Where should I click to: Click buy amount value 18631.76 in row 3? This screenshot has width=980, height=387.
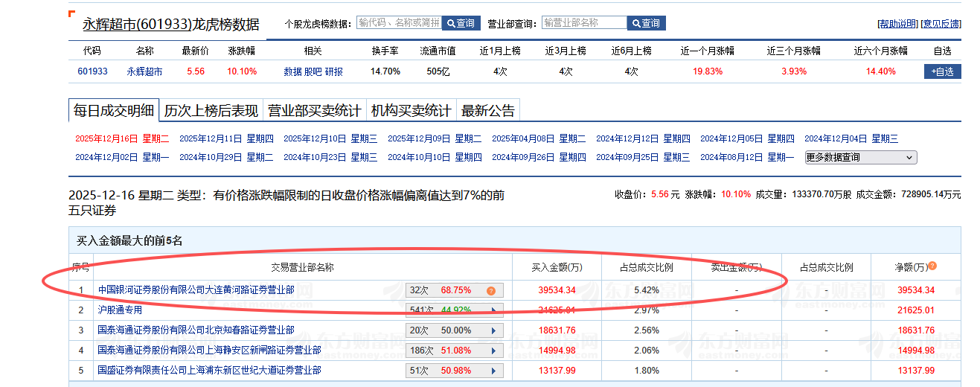pyautogui.click(x=557, y=330)
